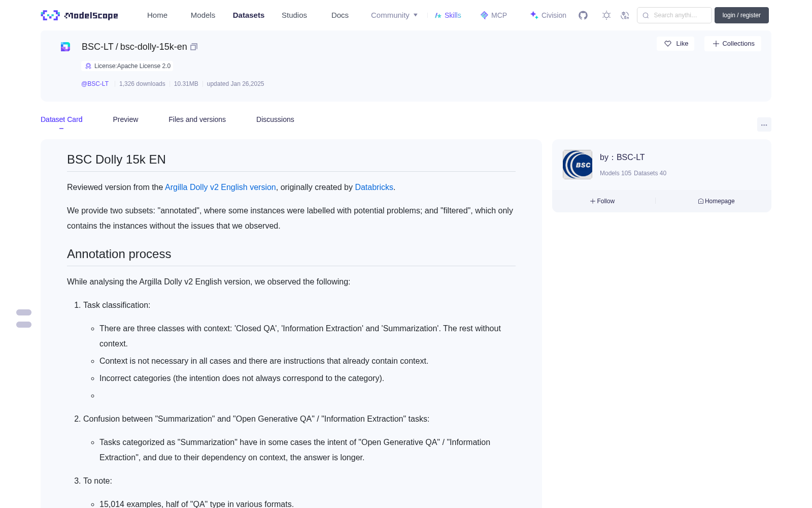The image size is (812, 508).
Task: Add dataset to Collections
Action: click(x=733, y=44)
